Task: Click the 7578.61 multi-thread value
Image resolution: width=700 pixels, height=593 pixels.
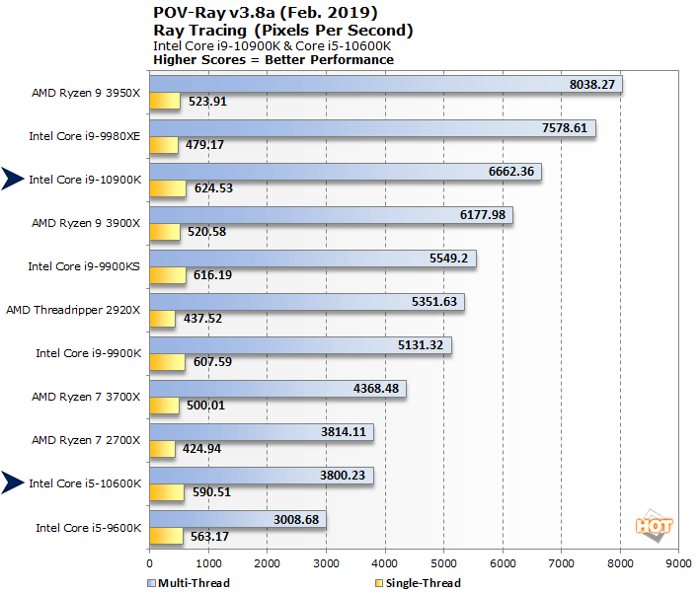Action: pyautogui.click(x=565, y=128)
